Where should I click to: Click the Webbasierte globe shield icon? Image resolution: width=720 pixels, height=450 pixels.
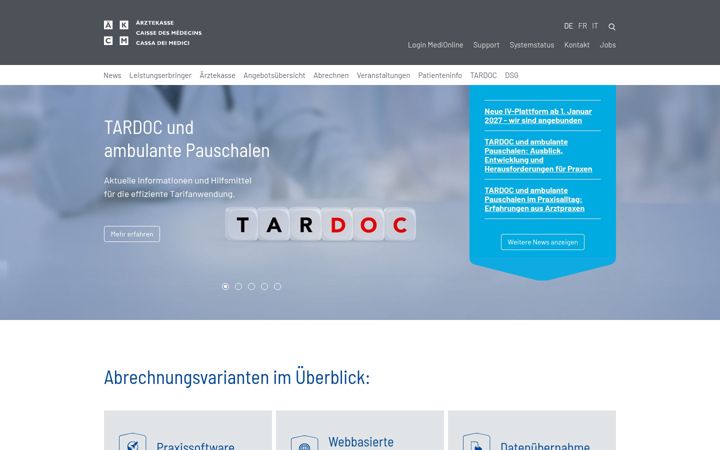click(x=304, y=443)
